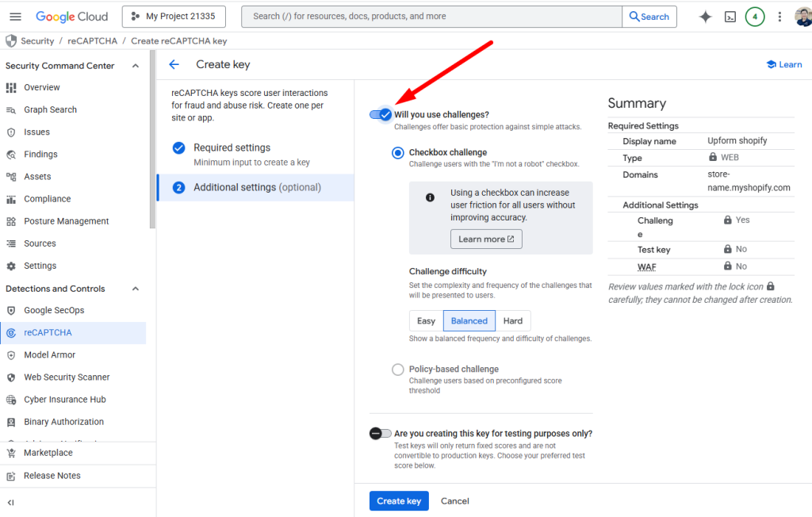This screenshot has width=812, height=517.
Task: Click the Cyber Insurance Hub globe icon
Action: point(11,400)
